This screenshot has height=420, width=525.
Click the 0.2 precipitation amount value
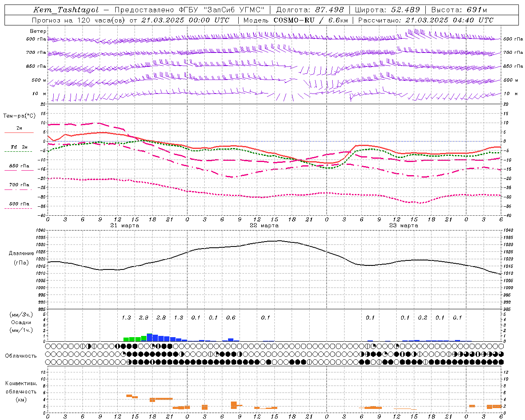coord(422,317)
